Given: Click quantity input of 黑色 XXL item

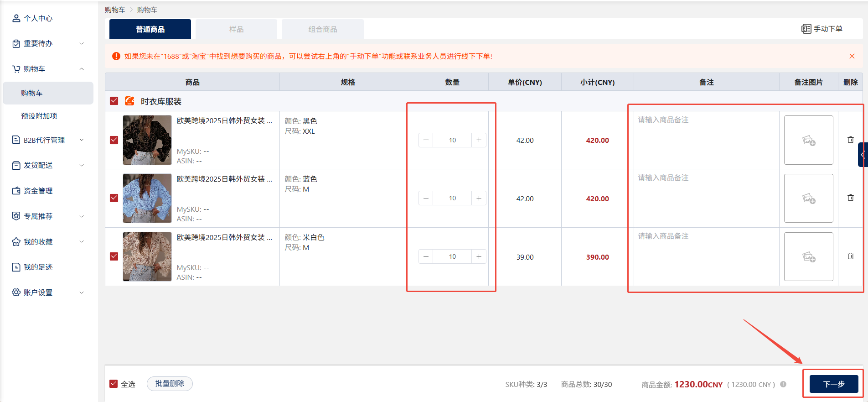Looking at the screenshot, I should (452, 140).
